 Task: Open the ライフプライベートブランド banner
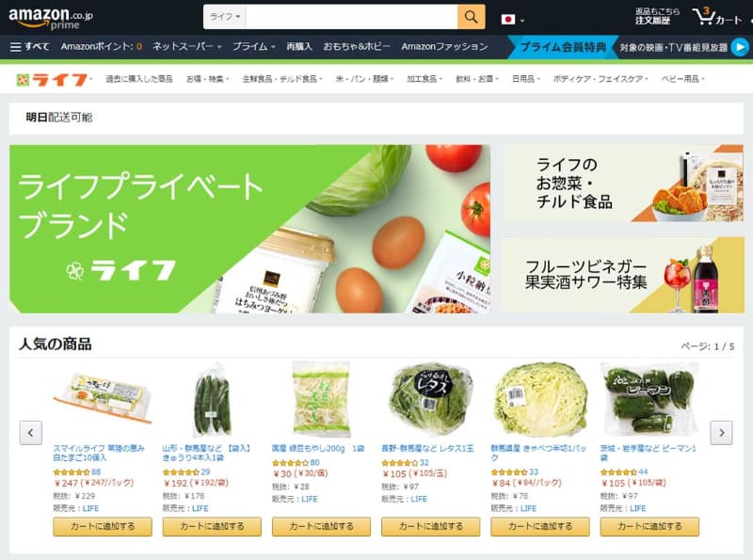[249, 229]
